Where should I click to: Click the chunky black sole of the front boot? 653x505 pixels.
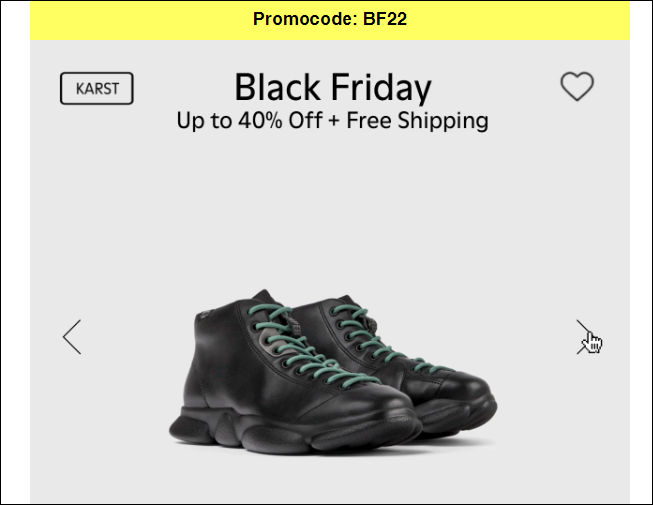pyautogui.click(x=292, y=433)
